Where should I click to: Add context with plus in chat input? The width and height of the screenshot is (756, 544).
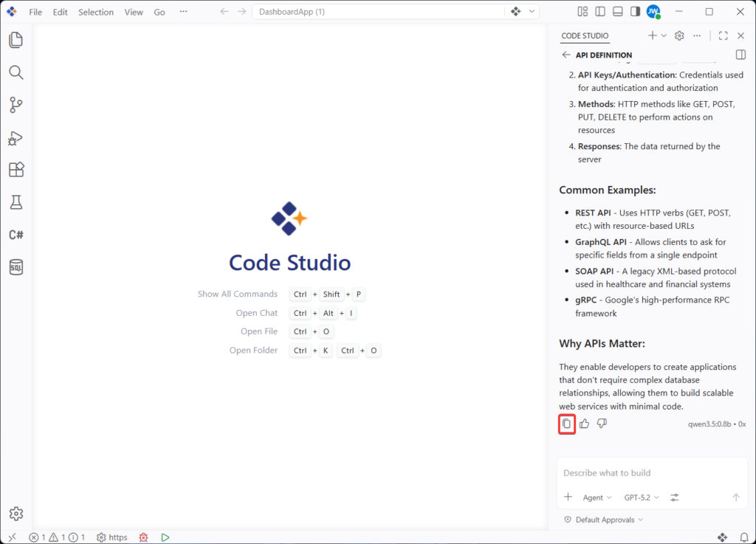pyautogui.click(x=568, y=497)
